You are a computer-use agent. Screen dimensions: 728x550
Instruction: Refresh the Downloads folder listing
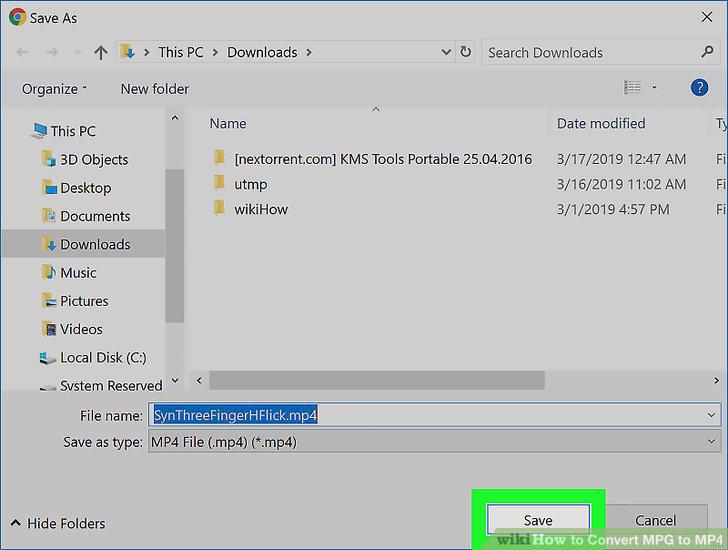click(466, 52)
